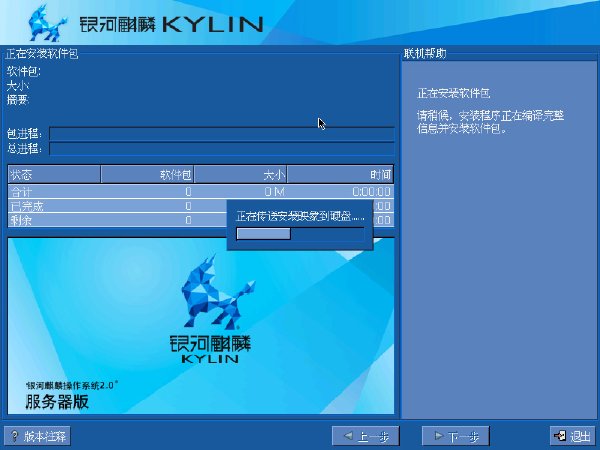The width and height of the screenshot is (600, 450).
Task: Click the 时间 column header
Action: 340,174
